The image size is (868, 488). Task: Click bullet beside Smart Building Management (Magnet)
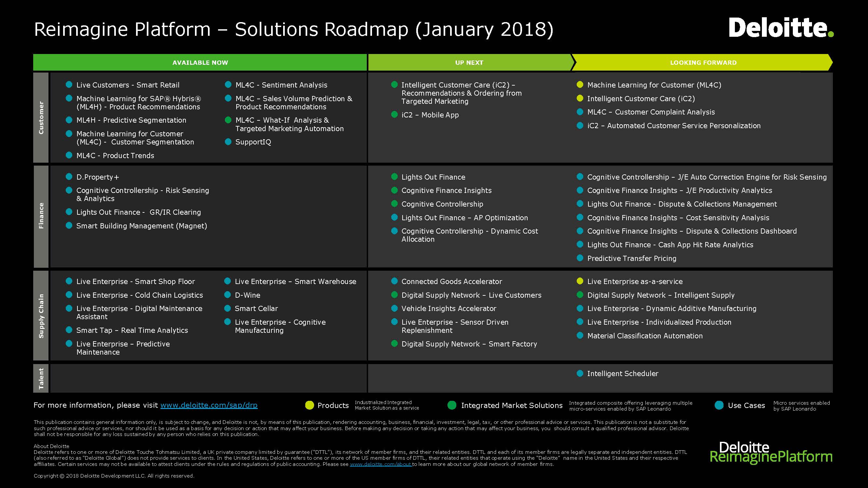69,225
